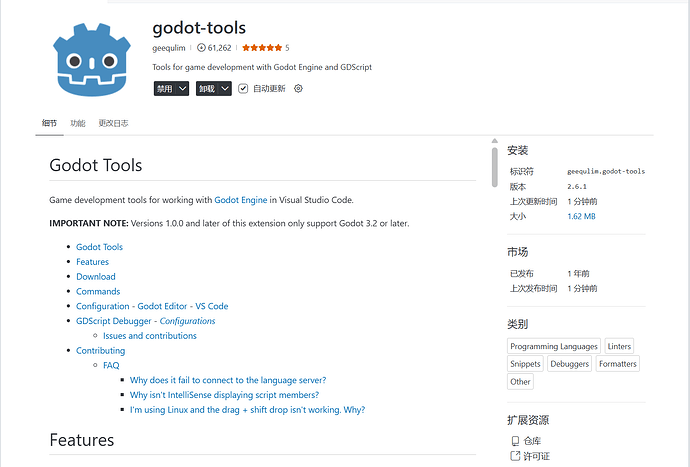Click the version number 2.6.1
The height and width of the screenshot is (467, 690).
pos(577,187)
